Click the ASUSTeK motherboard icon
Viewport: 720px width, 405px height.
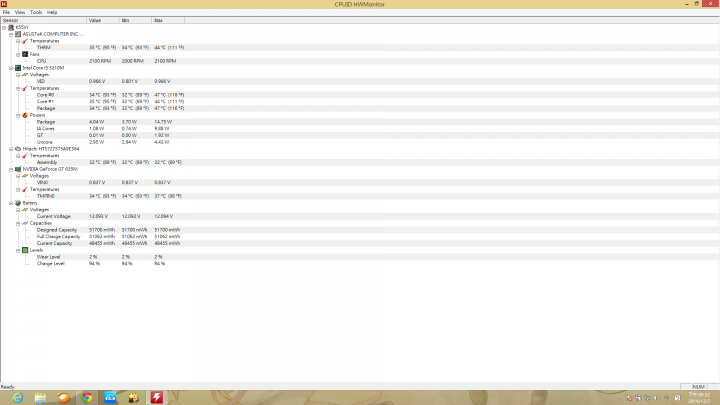[x=18, y=34]
